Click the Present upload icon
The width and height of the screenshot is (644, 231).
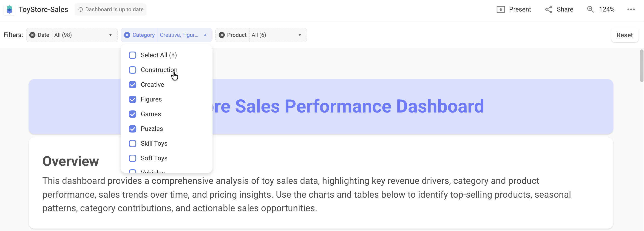click(501, 9)
